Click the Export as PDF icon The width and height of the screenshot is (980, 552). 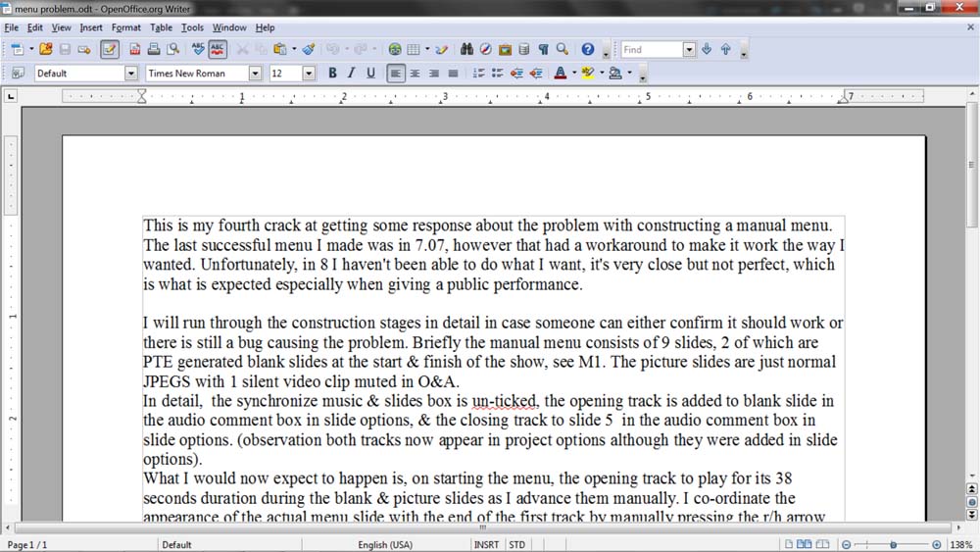tap(134, 49)
